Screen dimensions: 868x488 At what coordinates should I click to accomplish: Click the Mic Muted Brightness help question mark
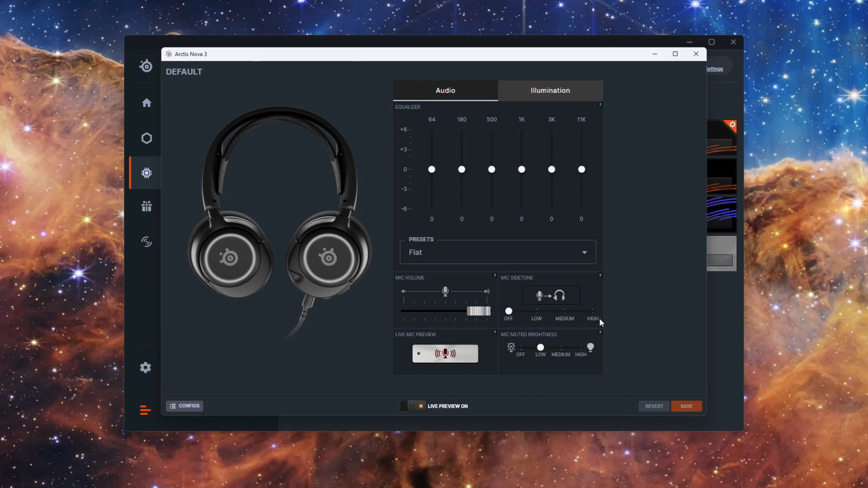point(600,332)
